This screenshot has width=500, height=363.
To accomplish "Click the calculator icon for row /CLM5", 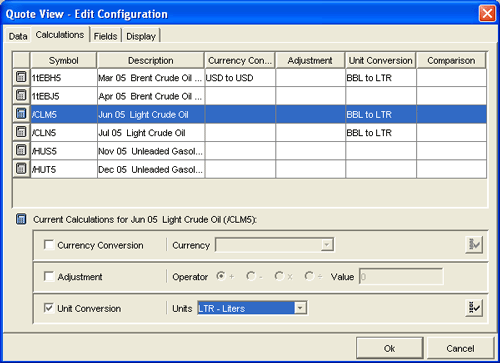I will (x=21, y=114).
